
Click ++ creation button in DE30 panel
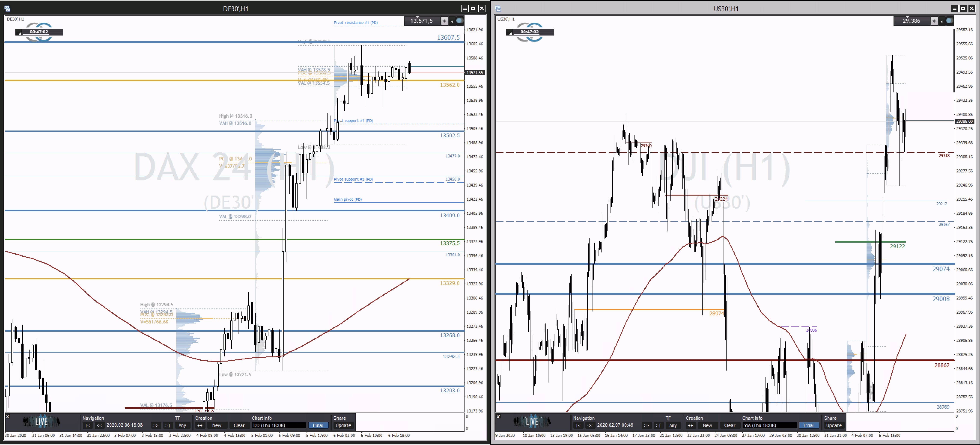[200, 426]
